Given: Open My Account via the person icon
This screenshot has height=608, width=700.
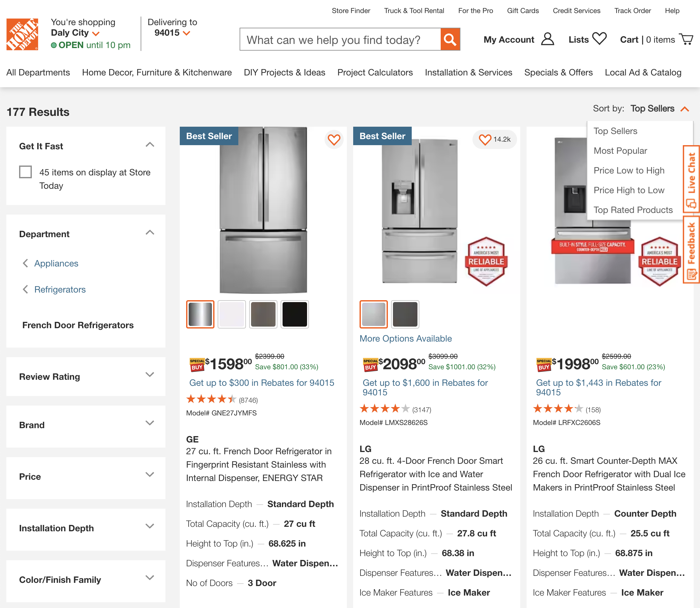Looking at the screenshot, I should point(547,39).
